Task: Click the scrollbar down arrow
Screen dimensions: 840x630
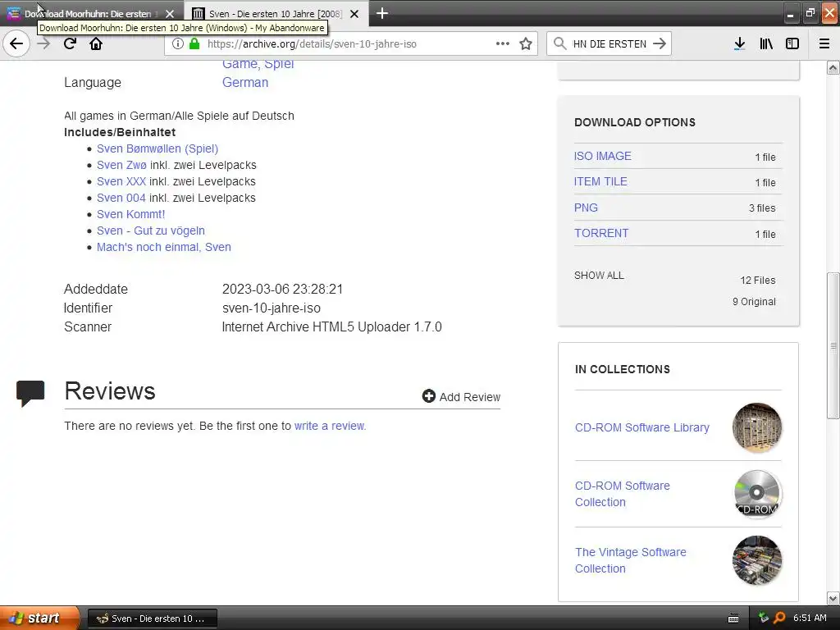Action: 833,598
